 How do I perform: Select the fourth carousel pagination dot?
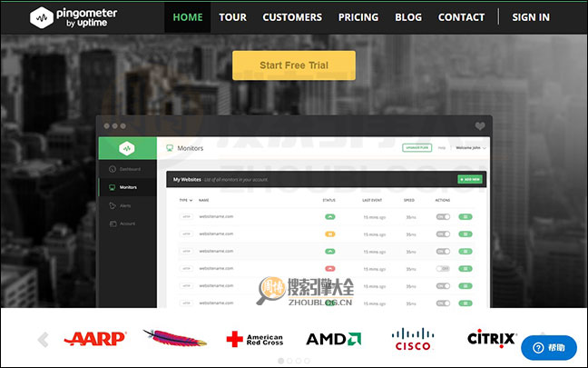[307, 361]
